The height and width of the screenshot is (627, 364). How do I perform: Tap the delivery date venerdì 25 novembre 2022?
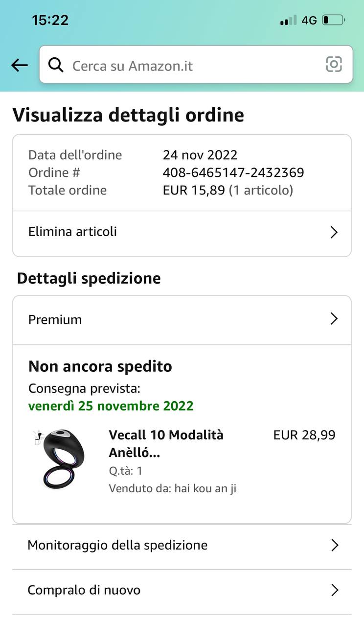point(111,406)
